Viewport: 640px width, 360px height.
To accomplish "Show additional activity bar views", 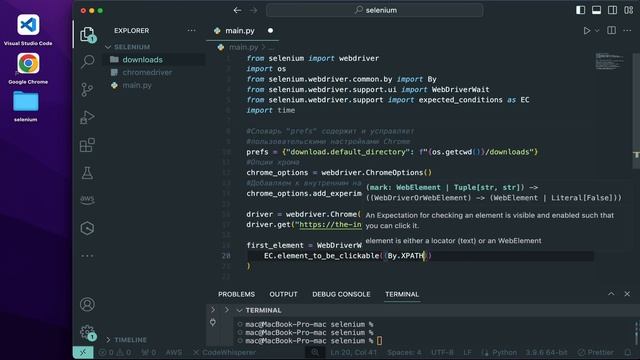I will coord(87,256).
